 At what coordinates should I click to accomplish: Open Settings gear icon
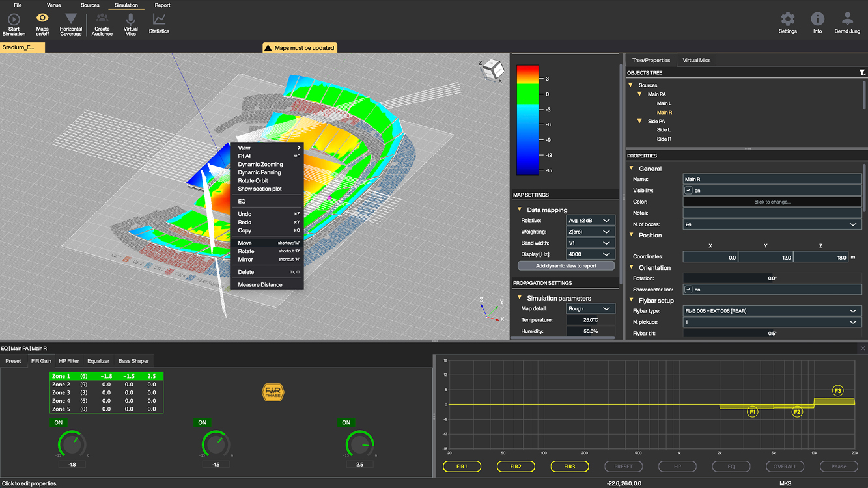(787, 19)
